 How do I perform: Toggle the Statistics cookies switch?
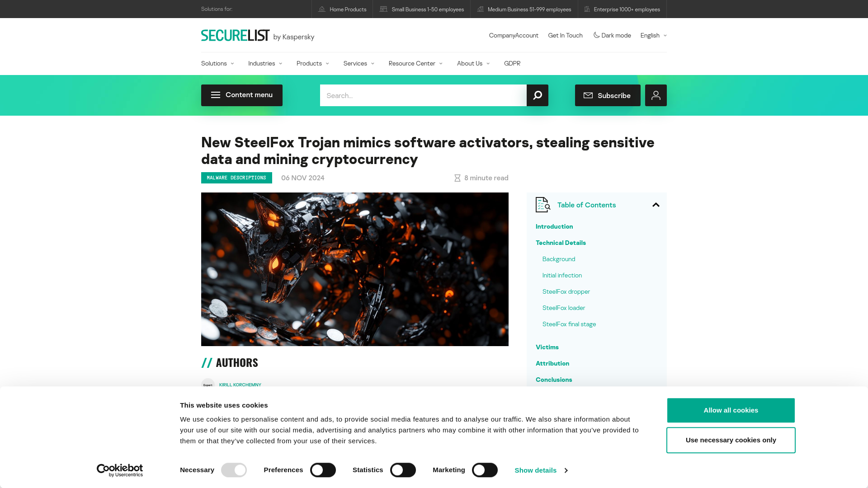[403, 470]
